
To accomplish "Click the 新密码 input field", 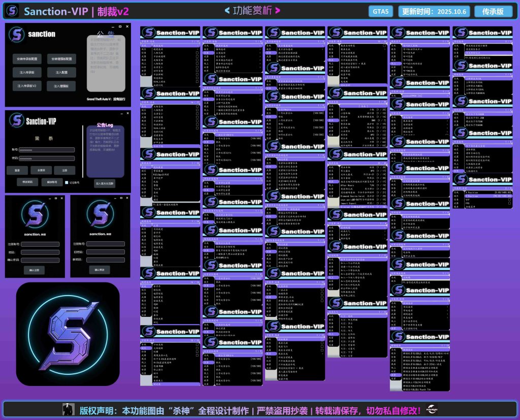I will [106, 260].
